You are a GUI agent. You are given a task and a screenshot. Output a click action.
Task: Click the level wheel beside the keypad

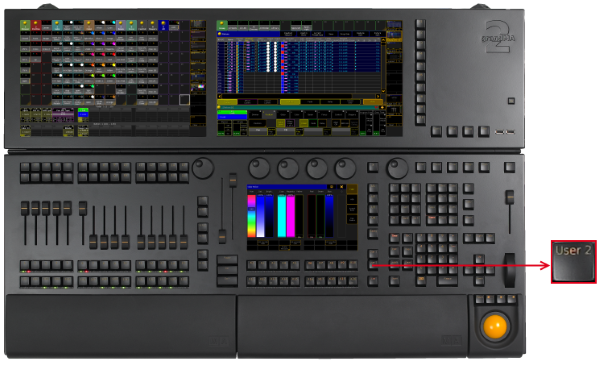tap(509, 270)
